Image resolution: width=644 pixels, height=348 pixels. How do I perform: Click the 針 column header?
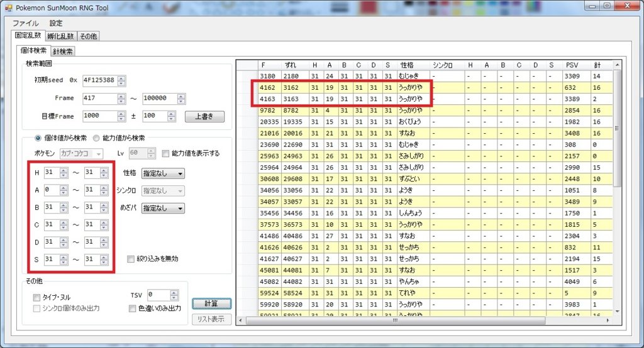pyautogui.click(x=601, y=65)
